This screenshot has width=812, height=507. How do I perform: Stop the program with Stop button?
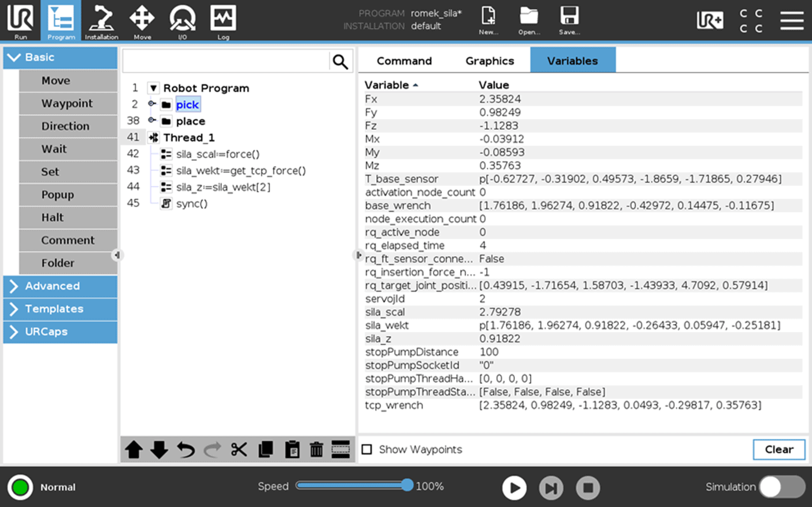[588, 488]
